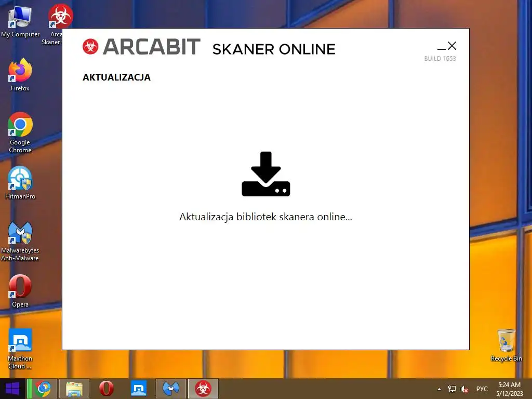
Task: Show hidden system tray icons
Action: (440, 389)
